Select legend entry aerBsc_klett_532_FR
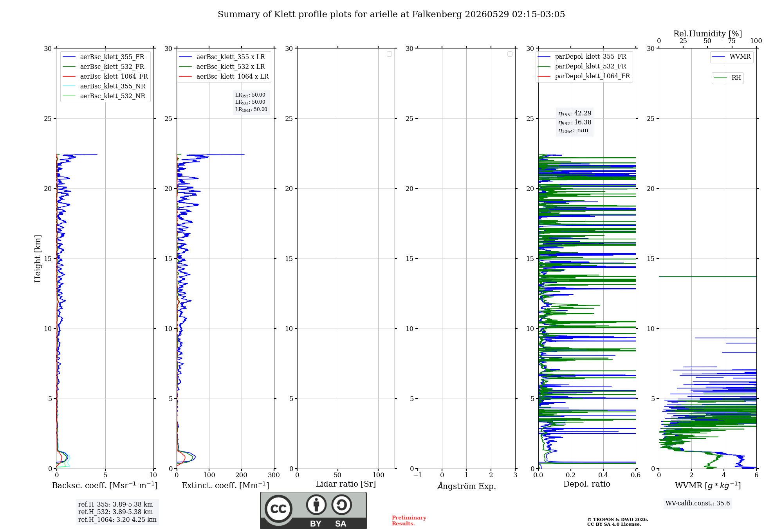This screenshot has height=532, width=783. coord(105,67)
